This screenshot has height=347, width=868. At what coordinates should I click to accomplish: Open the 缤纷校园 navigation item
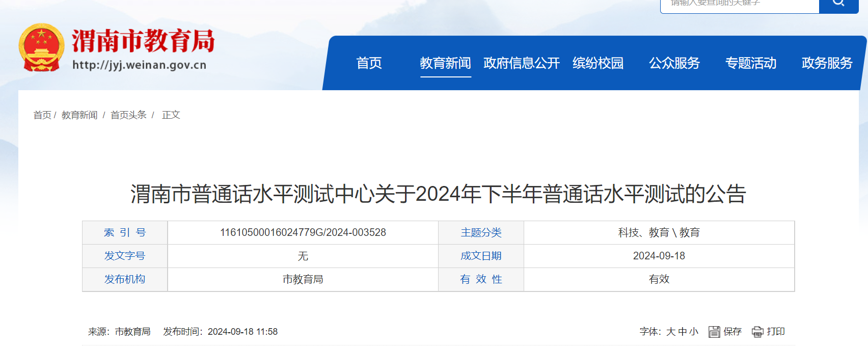pos(598,63)
